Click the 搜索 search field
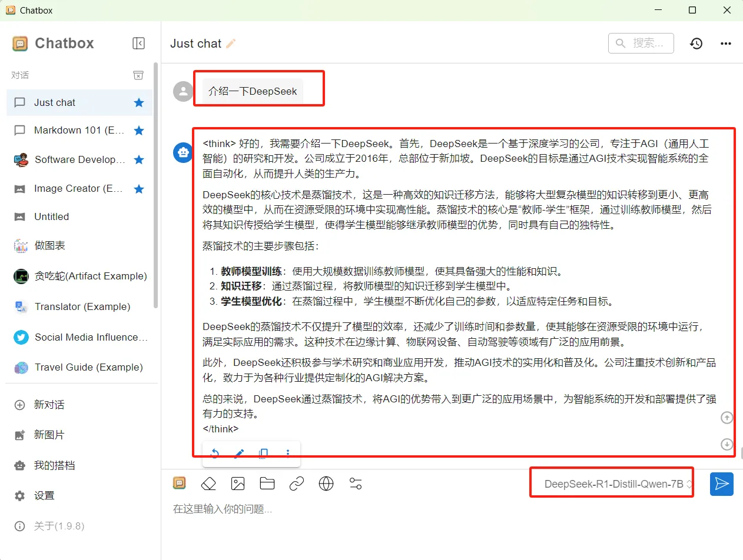Screen dimensions: 743x560 click(x=641, y=43)
